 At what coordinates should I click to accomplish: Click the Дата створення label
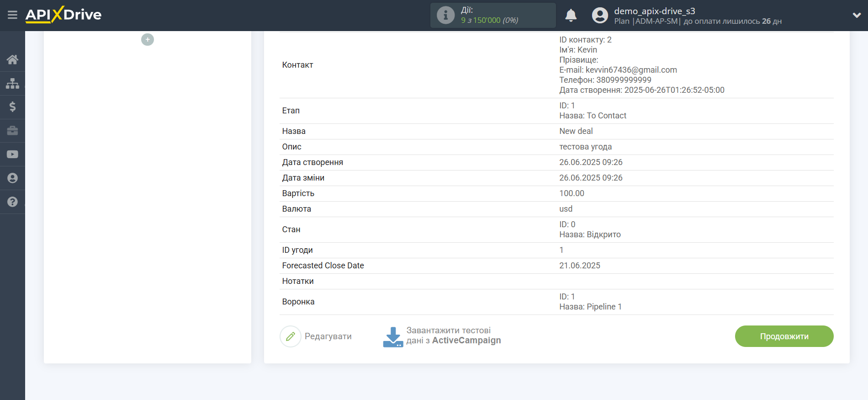[x=312, y=162]
